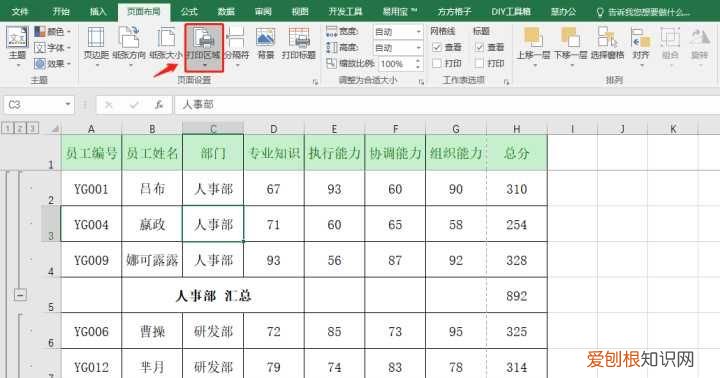Select cell containing 吕布
This screenshot has height=378, width=720.
(152, 189)
